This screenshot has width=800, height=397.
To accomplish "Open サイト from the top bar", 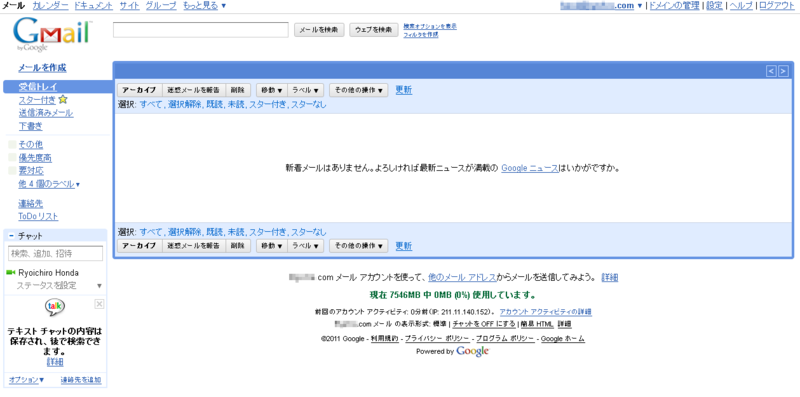I will [x=129, y=6].
